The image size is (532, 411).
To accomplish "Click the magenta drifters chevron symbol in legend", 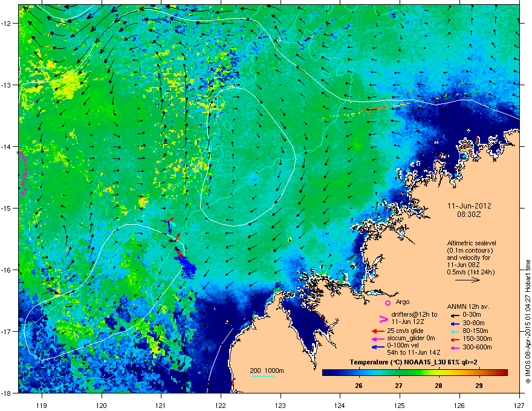I will pyautogui.click(x=383, y=319).
